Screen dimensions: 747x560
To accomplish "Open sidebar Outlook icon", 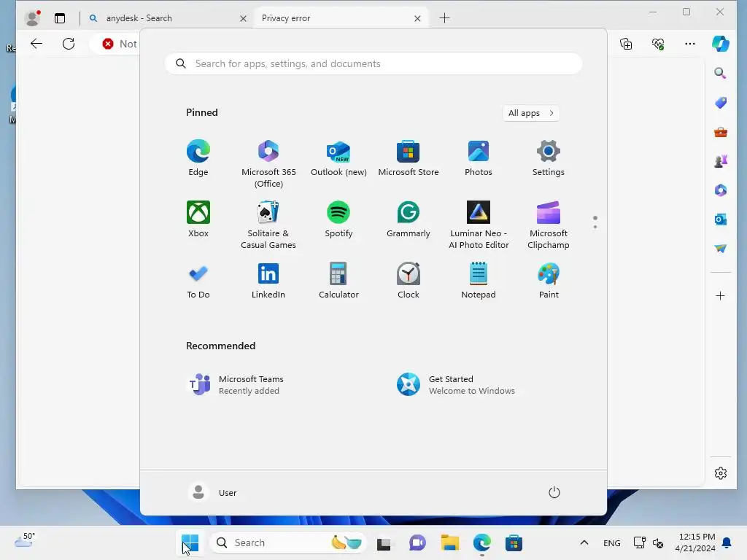I will [720, 219].
